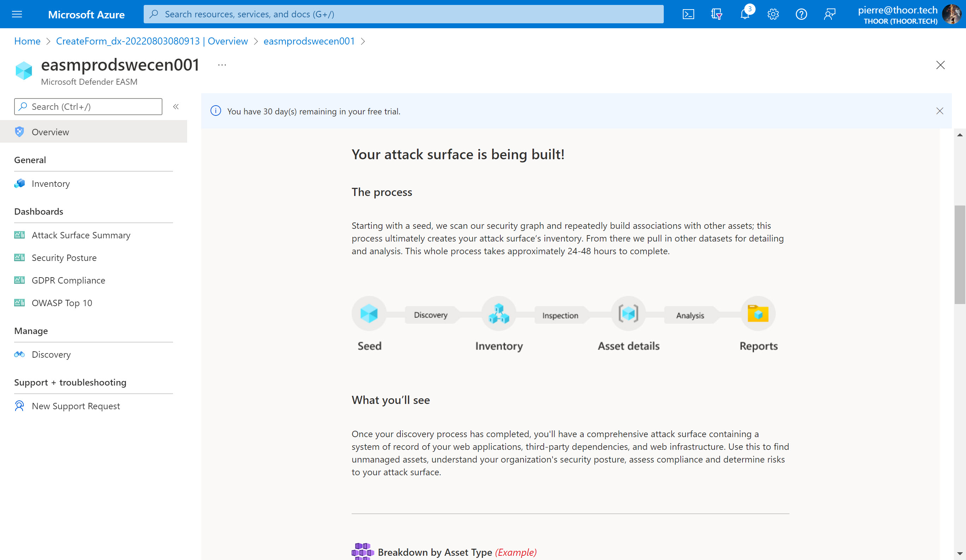Close the easmprodswecen001 resource blade
The image size is (966, 560).
coord(940,65)
